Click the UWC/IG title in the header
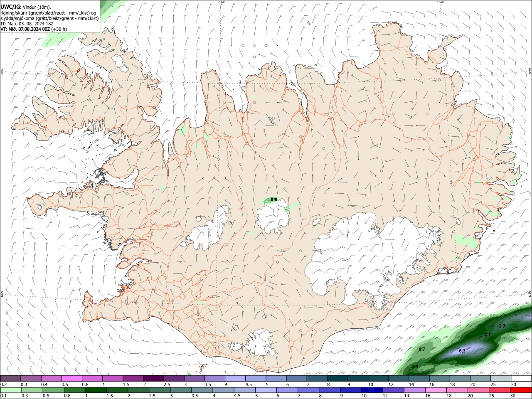 (10, 7)
